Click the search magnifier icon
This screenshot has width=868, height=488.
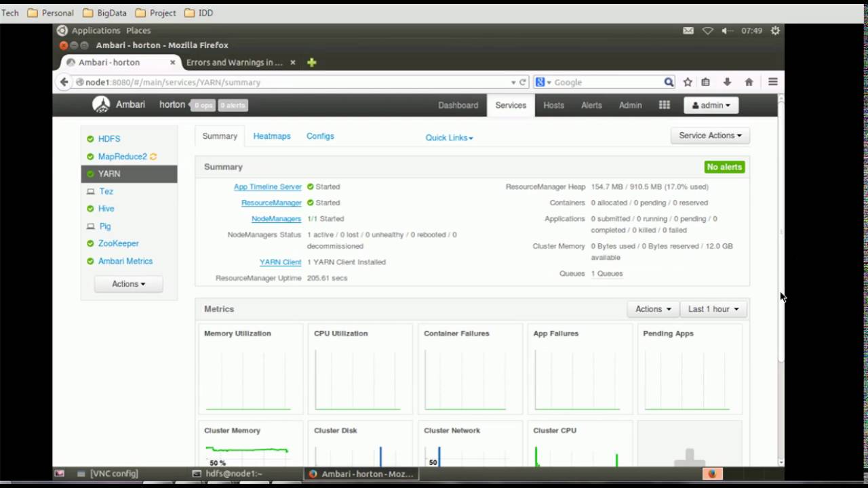669,82
